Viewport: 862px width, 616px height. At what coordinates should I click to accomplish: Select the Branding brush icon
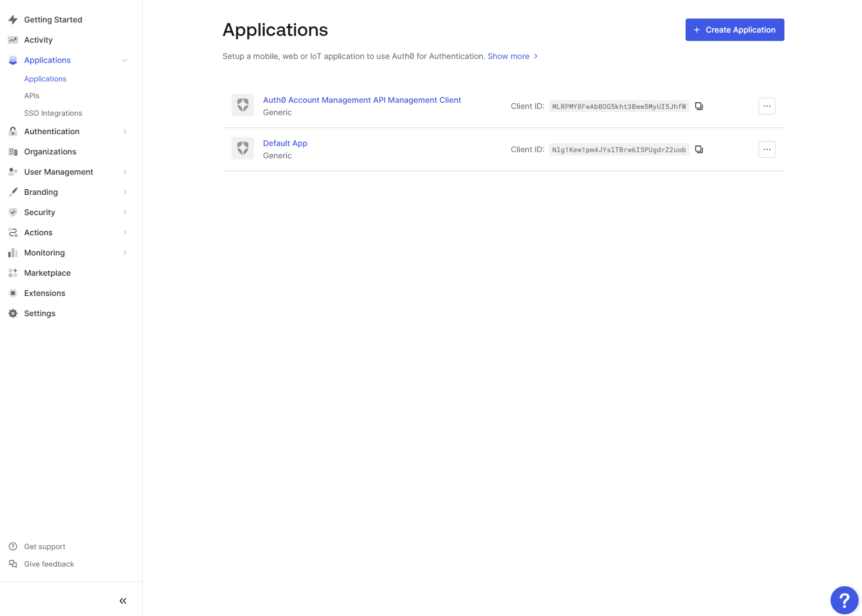(x=12, y=191)
